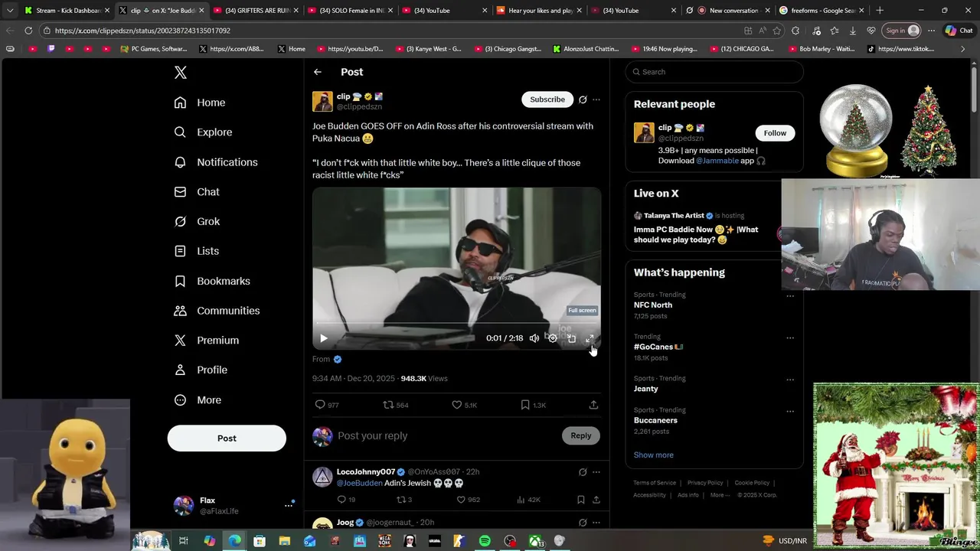Viewport: 980px width, 551px height.
Task: Toggle video picture-in-picture mode
Action: click(571, 338)
